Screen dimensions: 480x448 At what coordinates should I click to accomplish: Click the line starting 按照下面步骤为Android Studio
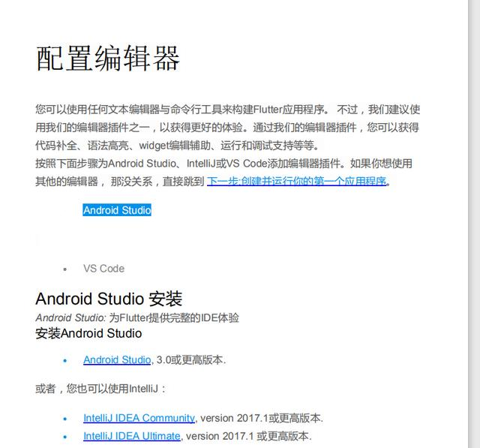coord(223,163)
